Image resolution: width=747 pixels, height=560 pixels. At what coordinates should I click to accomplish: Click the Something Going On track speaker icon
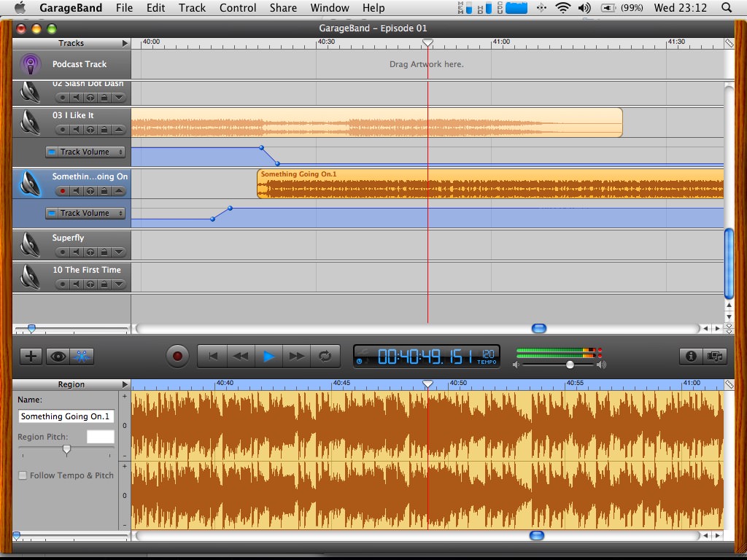pos(31,183)
